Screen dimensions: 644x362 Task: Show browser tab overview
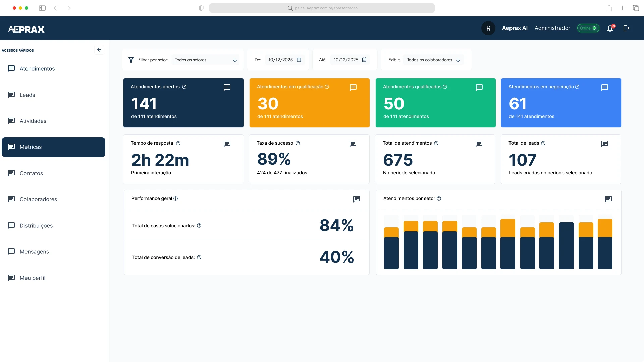point(636,8)
